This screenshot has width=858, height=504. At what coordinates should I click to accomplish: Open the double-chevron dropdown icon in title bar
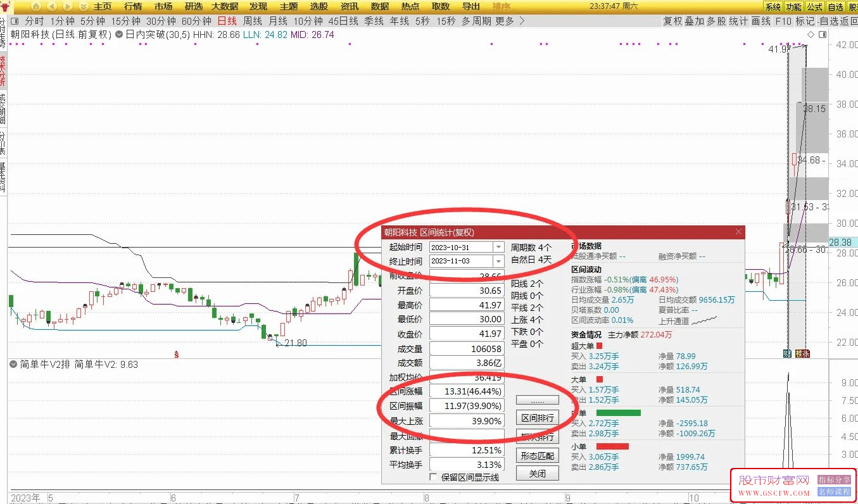pos(84,6)
